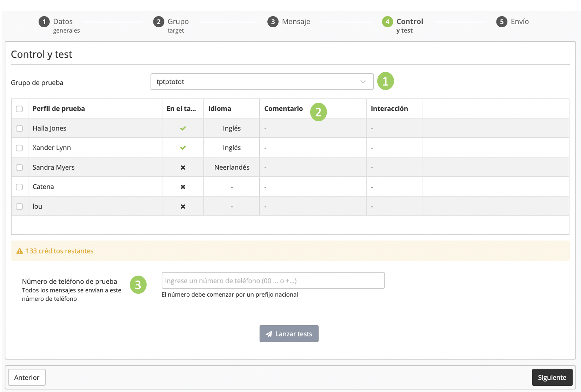The height and width of the screenshot is (392, 581).
Task: Click the warning triangle beside créditos restantes
Action: (x=20, y=251)
